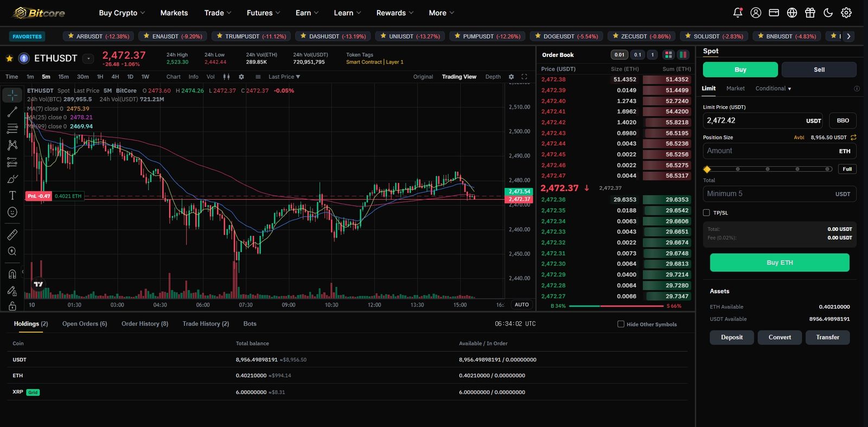This screenshot has height=427, width=868.
Task: Check Hide Other Symbols
Action: click(621, 324)
